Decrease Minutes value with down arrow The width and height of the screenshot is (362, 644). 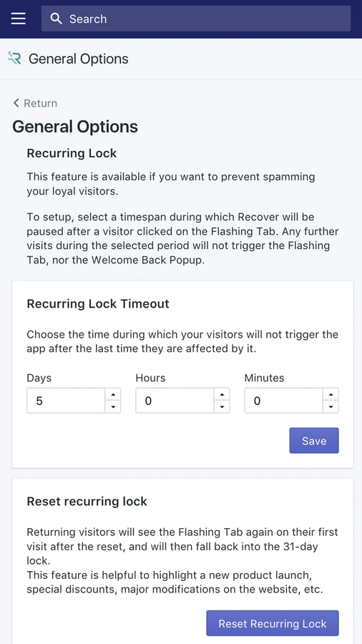point(331,407)
